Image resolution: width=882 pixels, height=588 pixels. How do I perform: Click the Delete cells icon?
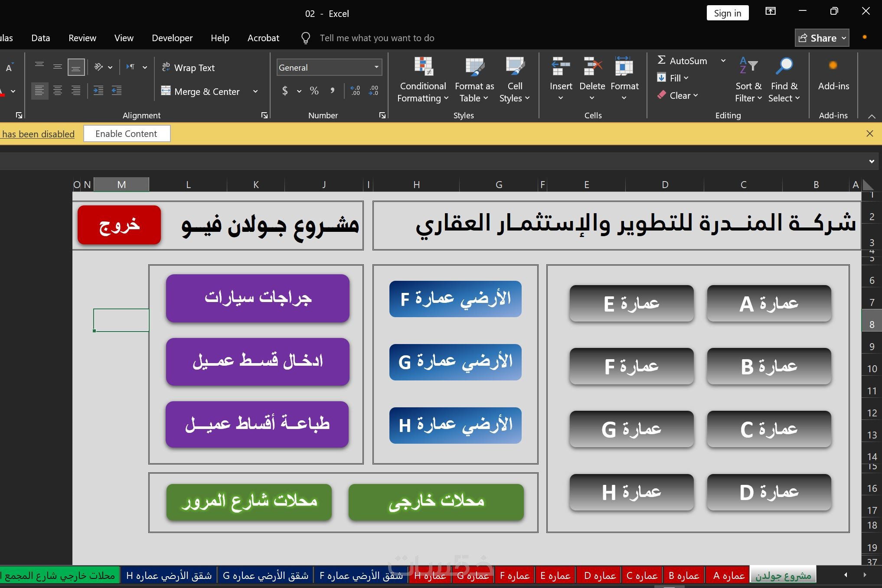592,67
